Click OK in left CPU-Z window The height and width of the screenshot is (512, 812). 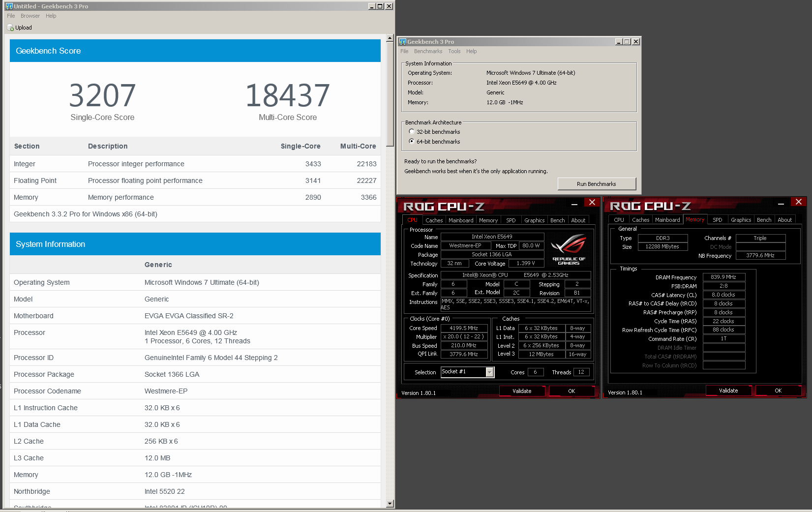571,391
